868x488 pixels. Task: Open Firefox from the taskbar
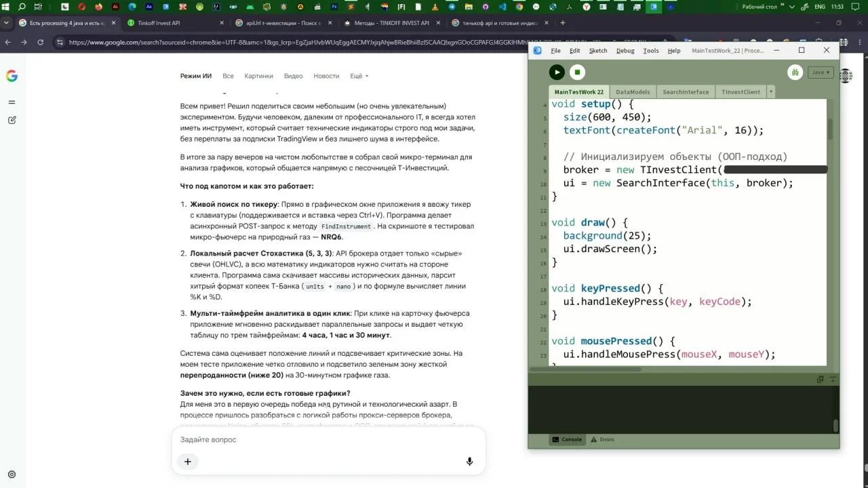pyautogui.click(x=99, y=7)
